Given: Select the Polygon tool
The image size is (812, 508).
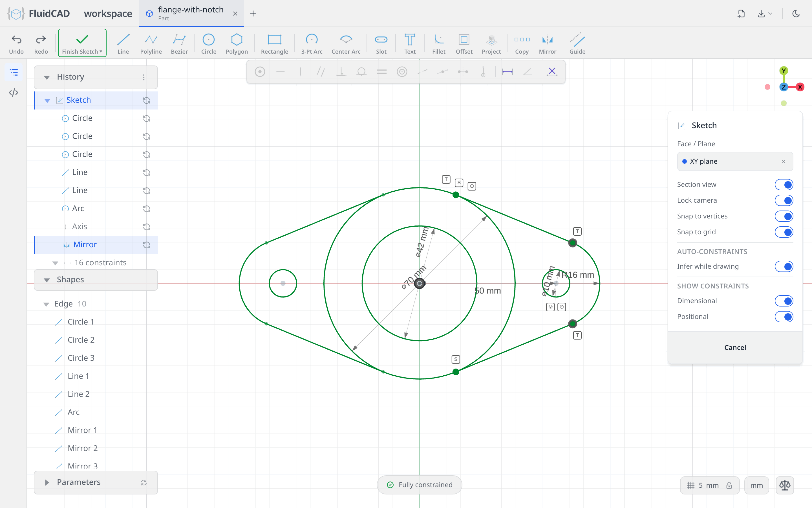Looking at the screenshot, I should [x=237, y=43].
